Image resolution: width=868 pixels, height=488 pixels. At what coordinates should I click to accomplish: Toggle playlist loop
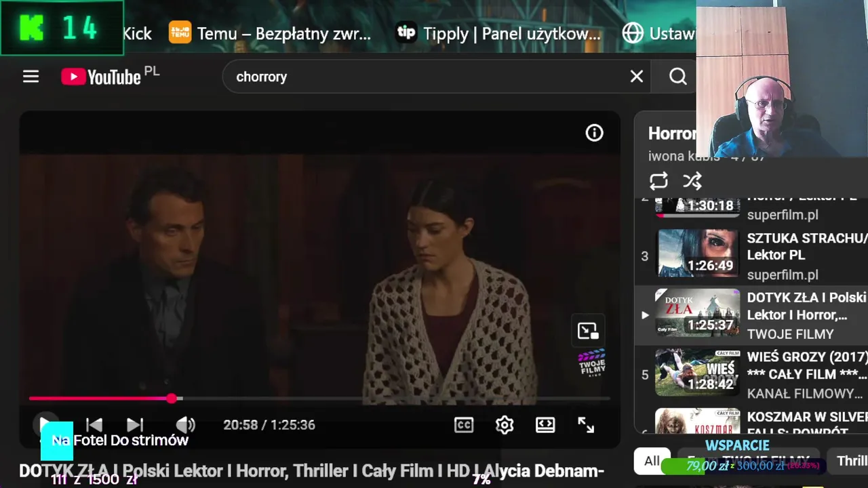658,181
